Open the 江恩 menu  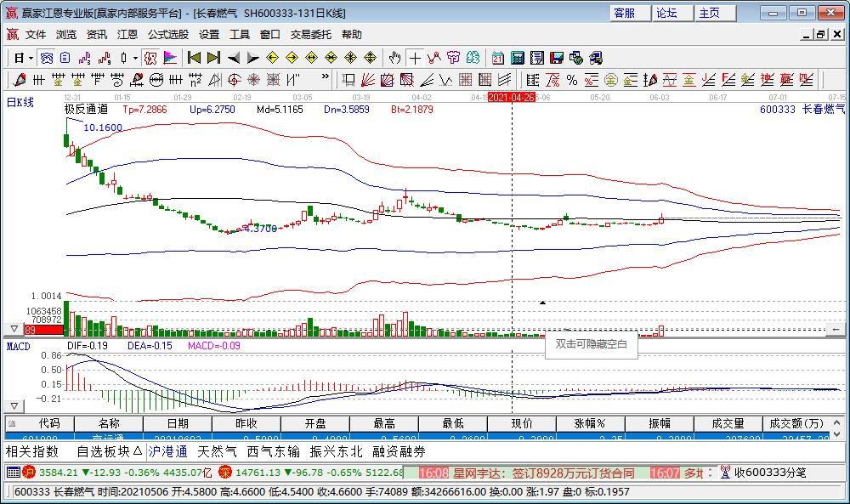[x=127, y=35]
